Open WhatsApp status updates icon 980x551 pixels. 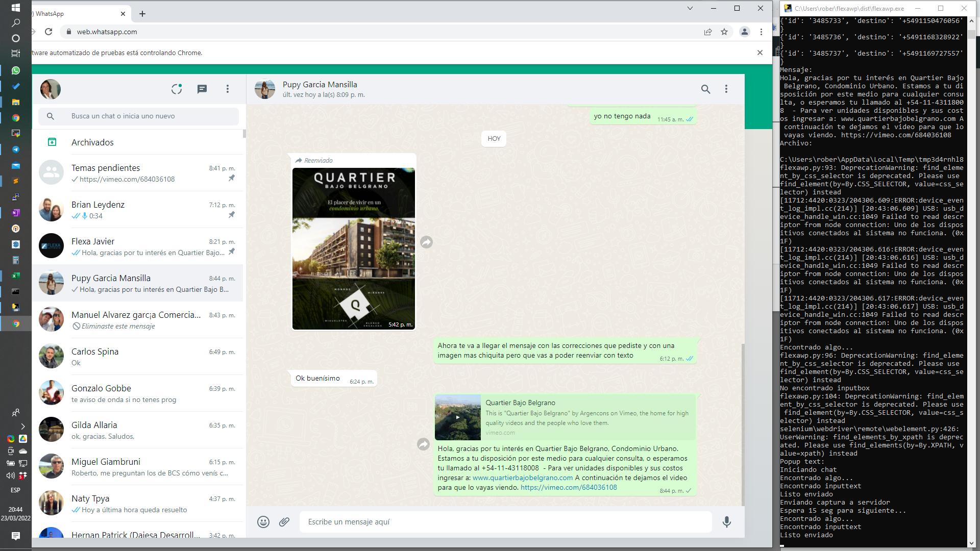[177, 89]
